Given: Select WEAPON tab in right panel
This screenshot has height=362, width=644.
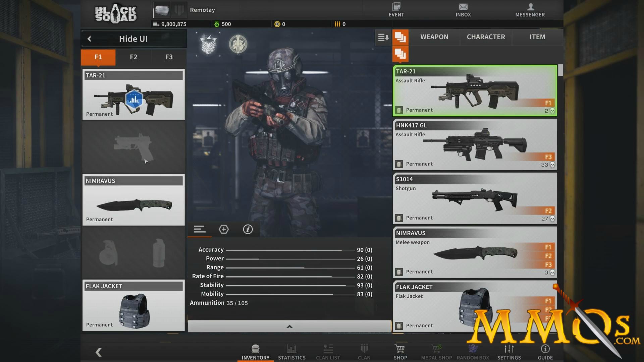Looking at the screenshot, I should pyautogui.click(x=434, y=37).
